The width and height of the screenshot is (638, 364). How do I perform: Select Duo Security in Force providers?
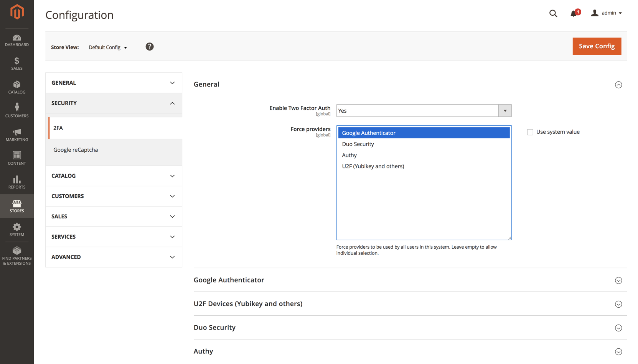point(424,144)
